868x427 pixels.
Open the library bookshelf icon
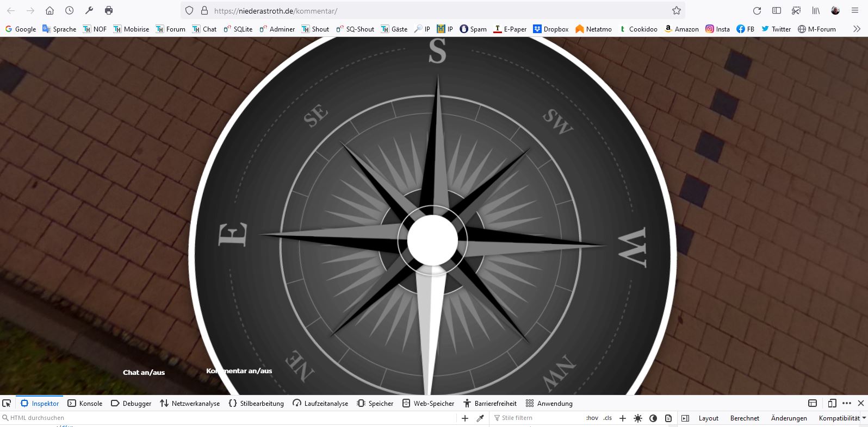pos(816,10)
